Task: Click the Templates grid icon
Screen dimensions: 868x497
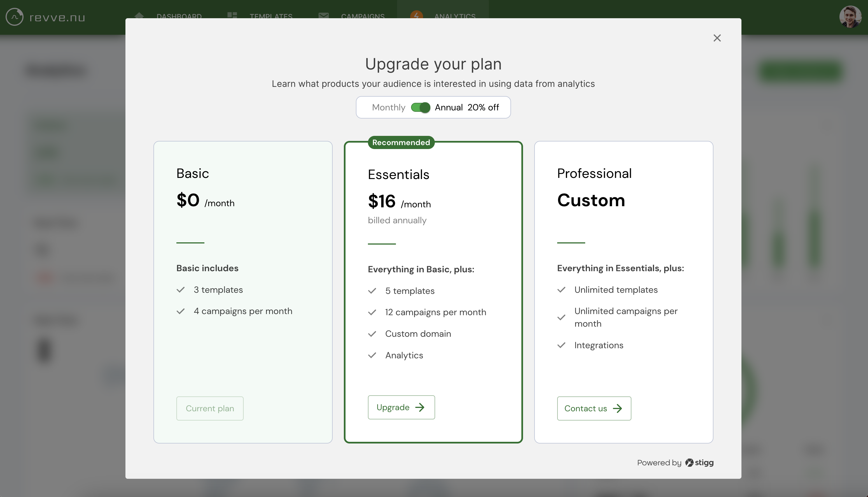Action: (232, 15)
